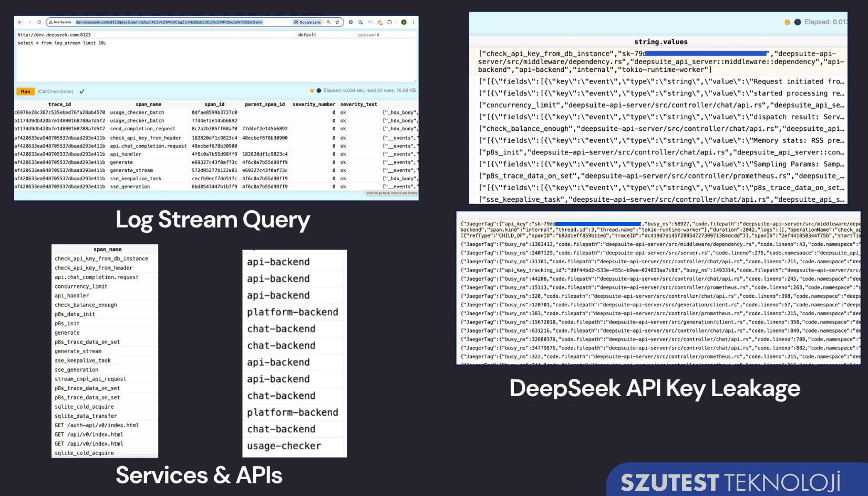The width and height of the screenshot is (868, 496).
Task: Click the browser back arrow button
Action: [x=20, y=22]
